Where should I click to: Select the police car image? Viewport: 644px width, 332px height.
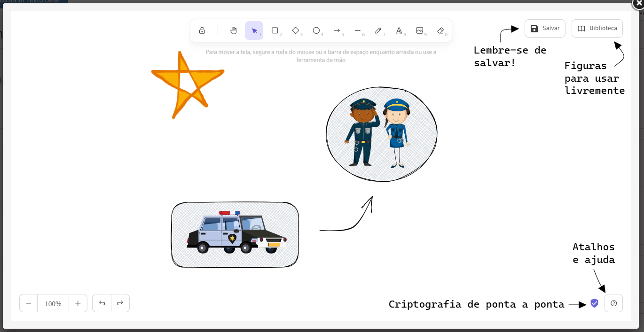(236, 232)
